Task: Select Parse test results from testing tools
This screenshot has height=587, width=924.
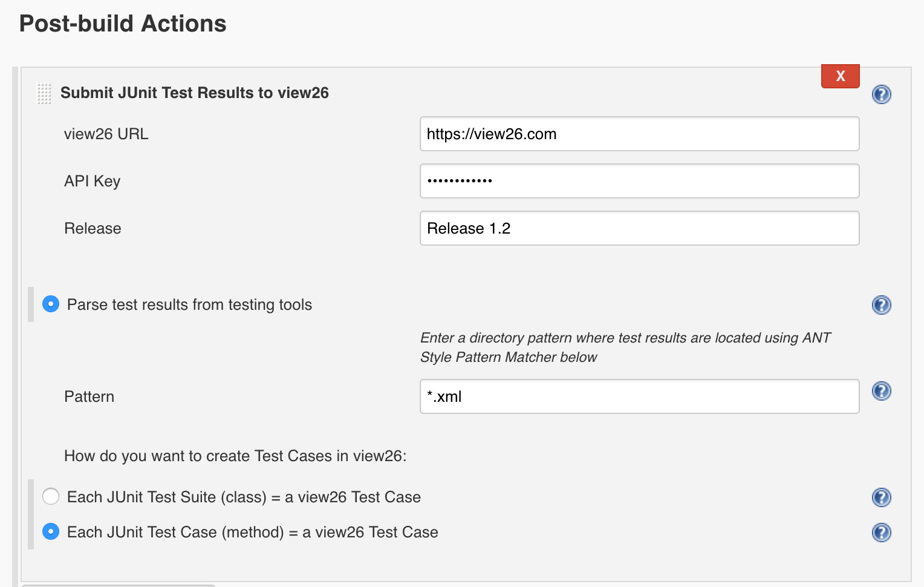Action: 51,304
